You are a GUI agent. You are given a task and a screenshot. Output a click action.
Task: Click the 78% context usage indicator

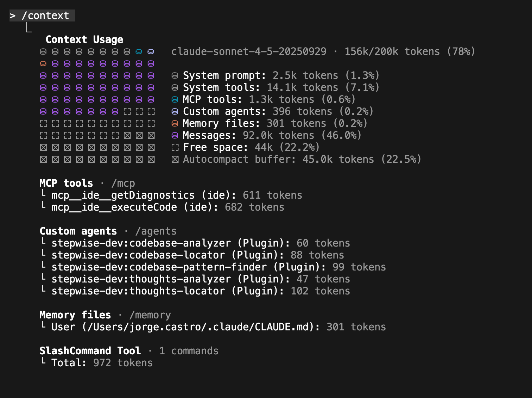[463, 51]
